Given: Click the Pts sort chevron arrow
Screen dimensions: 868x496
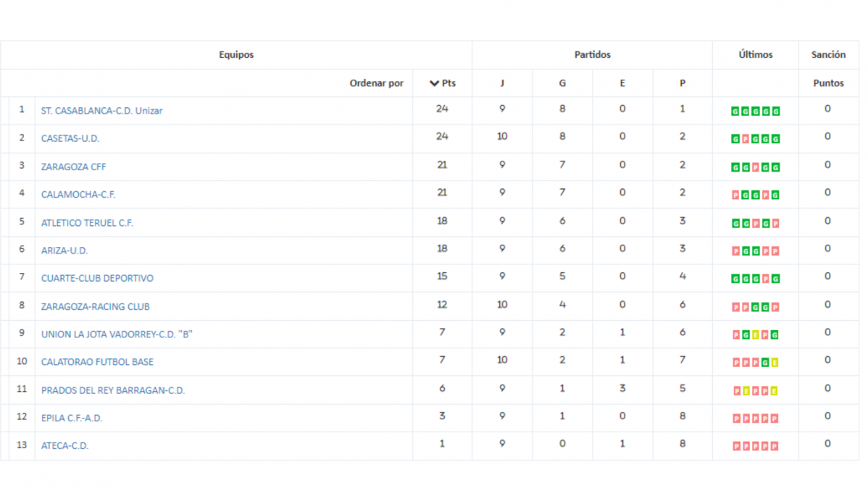Looking at the screenshot, I should point(434,83).
